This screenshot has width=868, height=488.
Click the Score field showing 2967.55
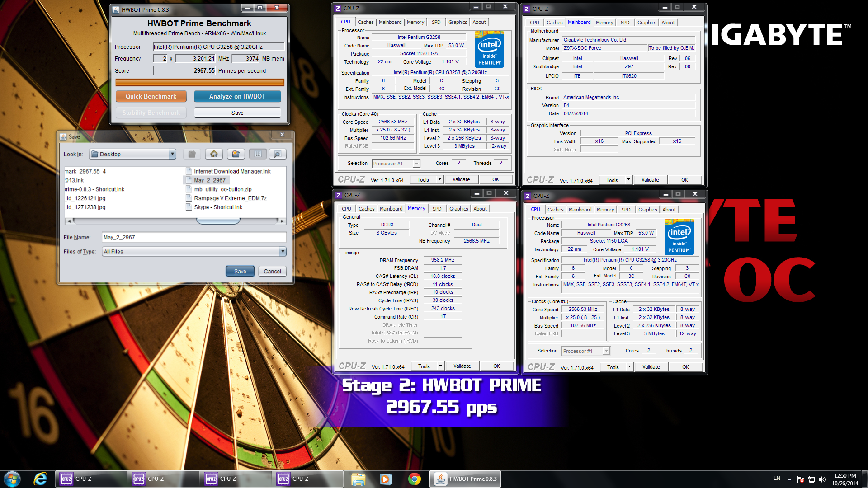(184, 71)
